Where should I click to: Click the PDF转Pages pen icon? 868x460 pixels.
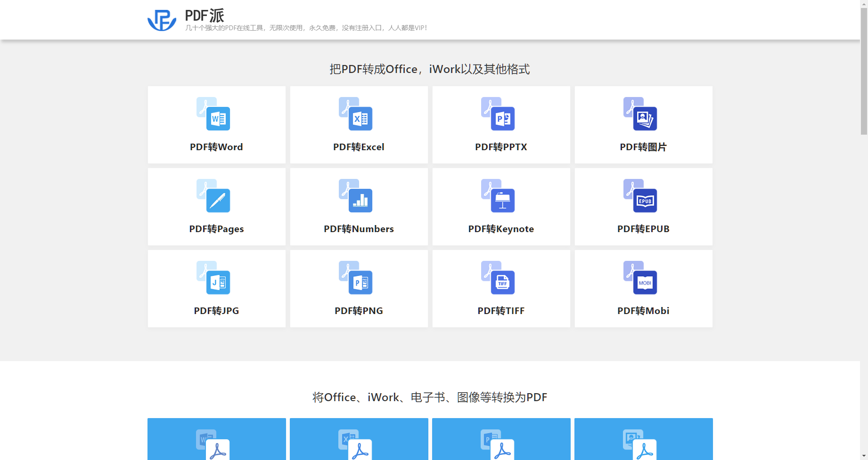pyautogui.click(x=213, y=196)
